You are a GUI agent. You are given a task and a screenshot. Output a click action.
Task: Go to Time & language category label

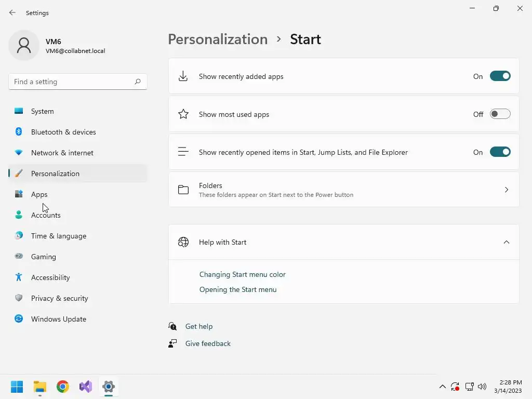pyautogui.click(x=59, y=236)
